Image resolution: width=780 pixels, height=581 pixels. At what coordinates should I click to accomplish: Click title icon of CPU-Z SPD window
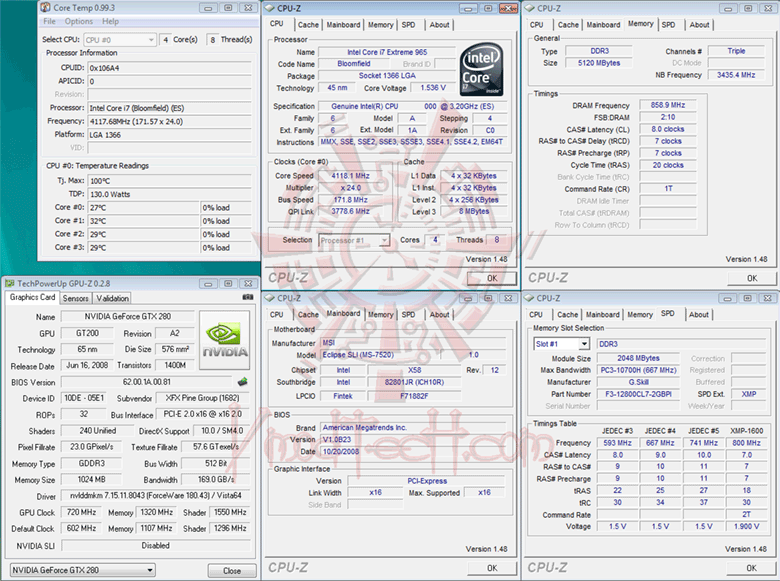pyautogui.click(x=530, y=298)
